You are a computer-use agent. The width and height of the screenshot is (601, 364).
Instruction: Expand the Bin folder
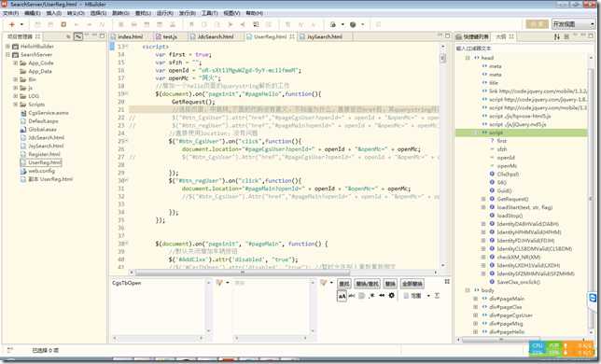[x=15, y=79]
